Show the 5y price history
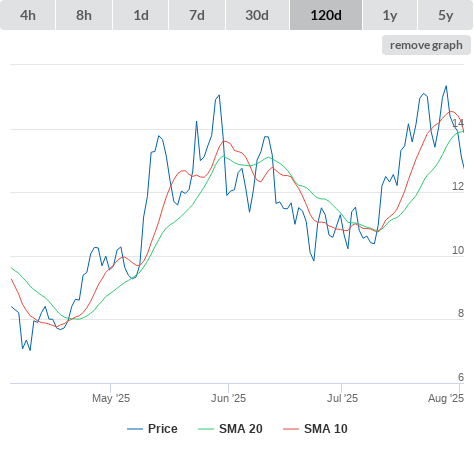Screen dimensions: 474x455 pyautogui.click(x=446, y=15)
